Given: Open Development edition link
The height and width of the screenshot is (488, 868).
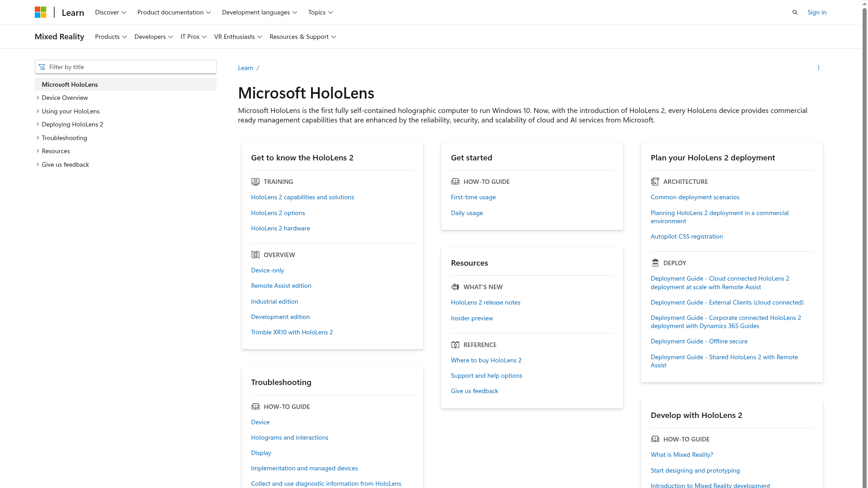Looking at the screenshot, I should (x=280, y=317).
